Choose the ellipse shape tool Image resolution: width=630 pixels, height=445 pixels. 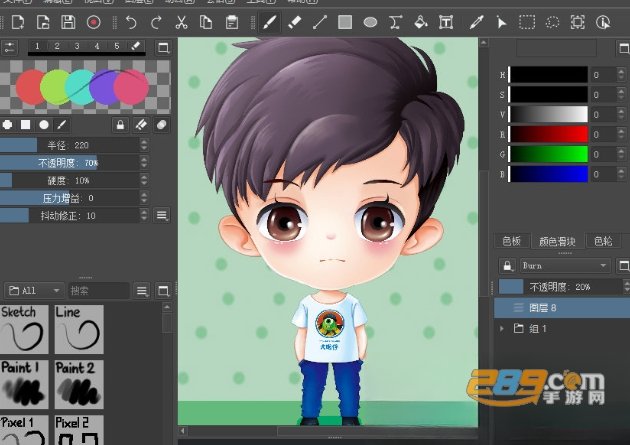click(370, 22)
